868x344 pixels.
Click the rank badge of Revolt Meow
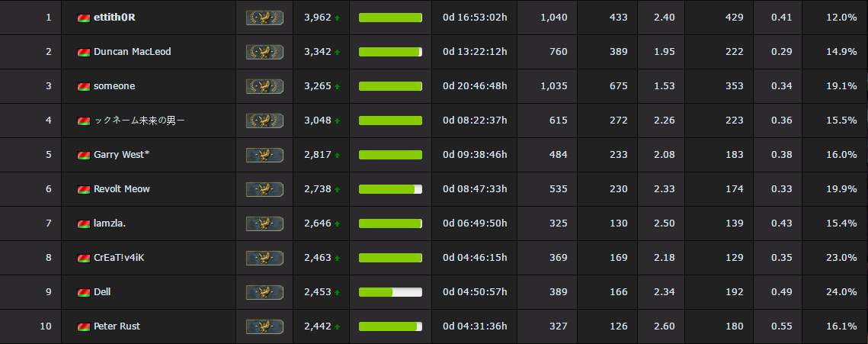tap(264, 189)
